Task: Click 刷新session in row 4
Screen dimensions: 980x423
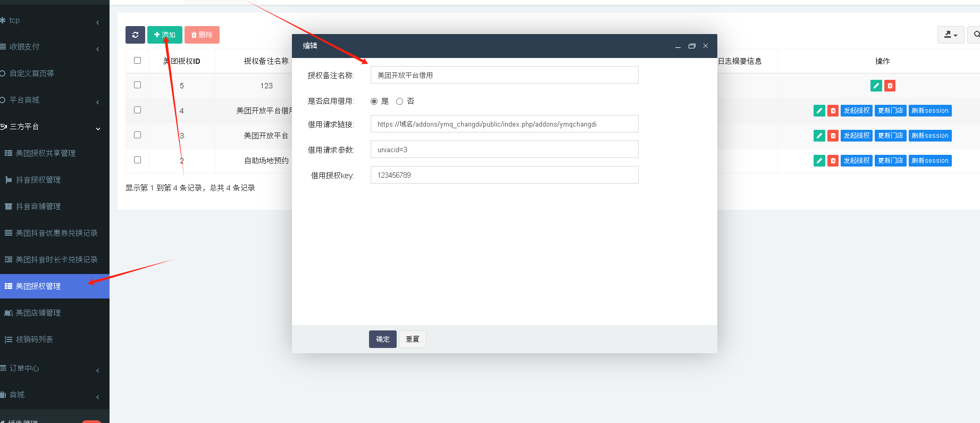Action: 930,111
